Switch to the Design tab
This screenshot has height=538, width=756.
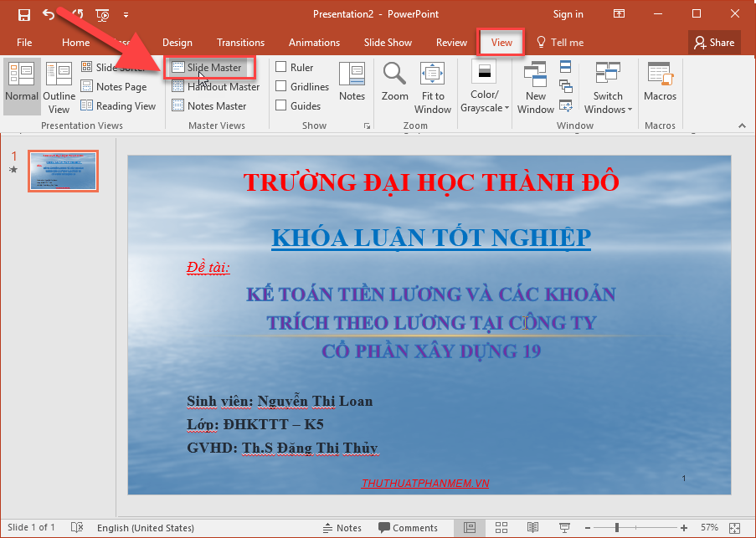[177, 43]
